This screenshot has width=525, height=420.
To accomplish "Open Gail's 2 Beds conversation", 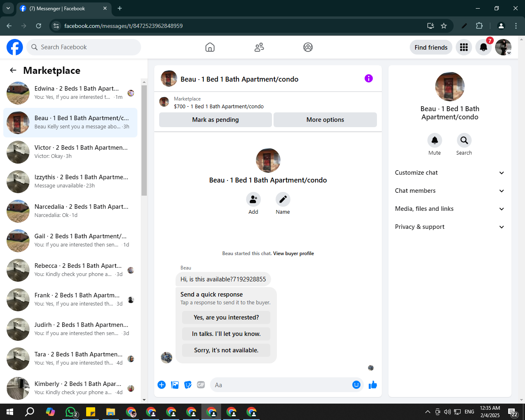I will (70, 241).
